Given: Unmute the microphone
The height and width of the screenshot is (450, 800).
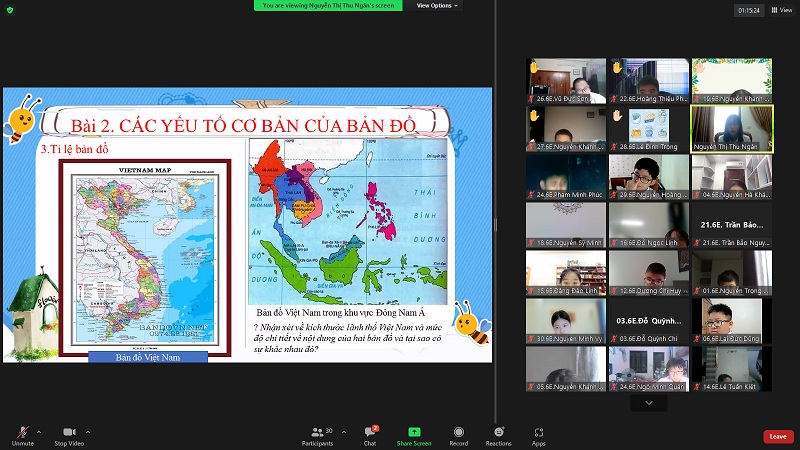Looking at the screenshot, I should (x=22, y=434).
